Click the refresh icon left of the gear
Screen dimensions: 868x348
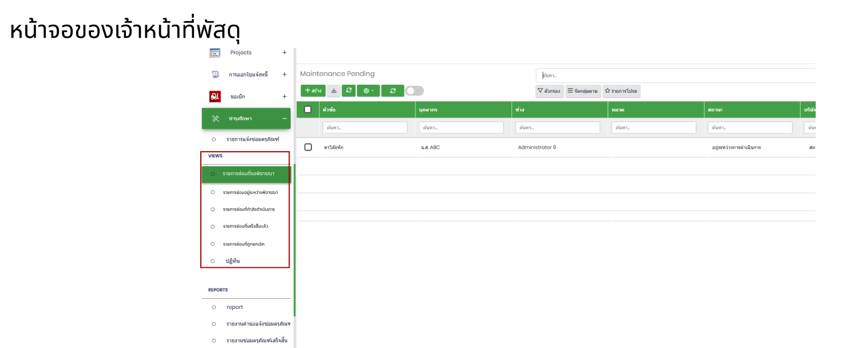[348, 90]
